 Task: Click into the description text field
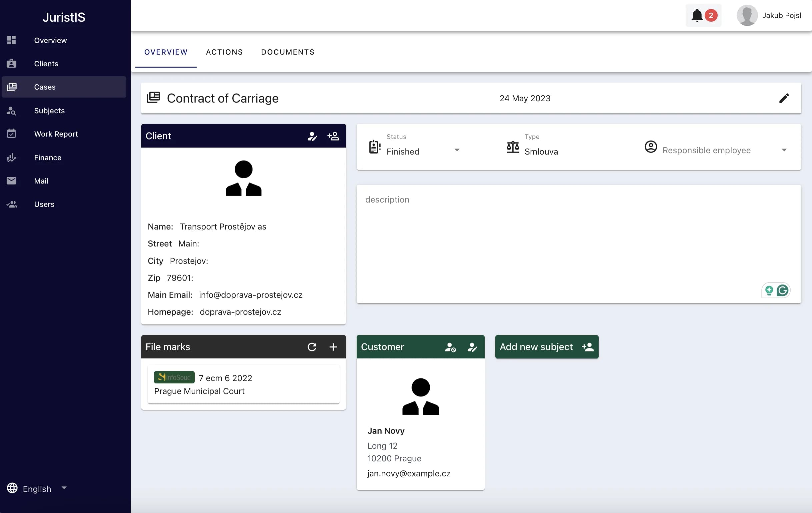click(579, 244)
